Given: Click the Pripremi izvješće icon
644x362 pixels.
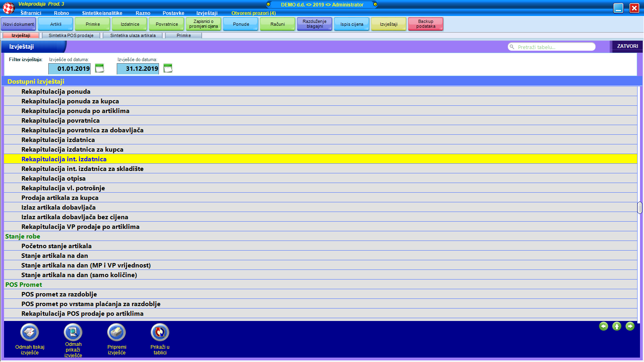Looking at the screenshot, I should tap(116, 333).
